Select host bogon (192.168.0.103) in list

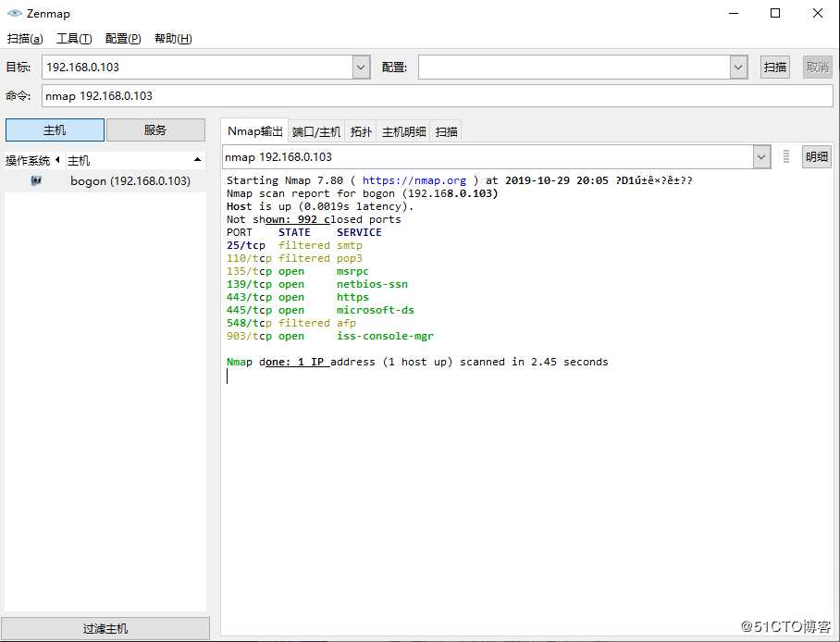105,181
